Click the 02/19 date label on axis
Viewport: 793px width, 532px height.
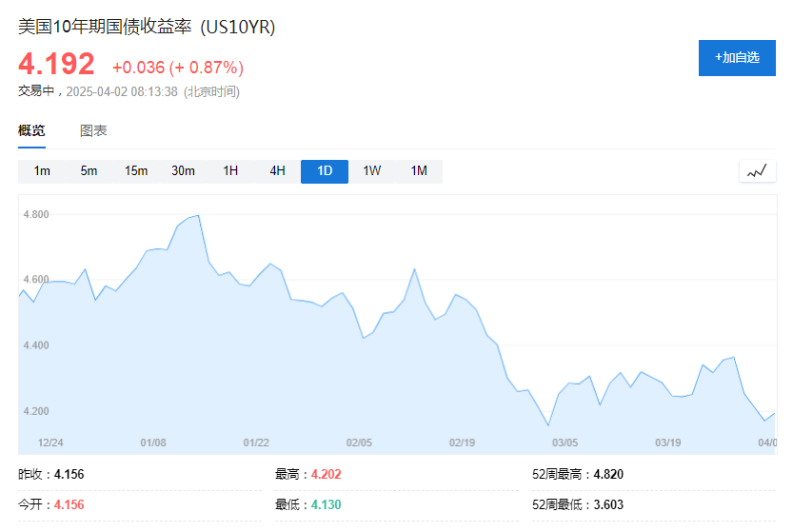click(462, 443)
